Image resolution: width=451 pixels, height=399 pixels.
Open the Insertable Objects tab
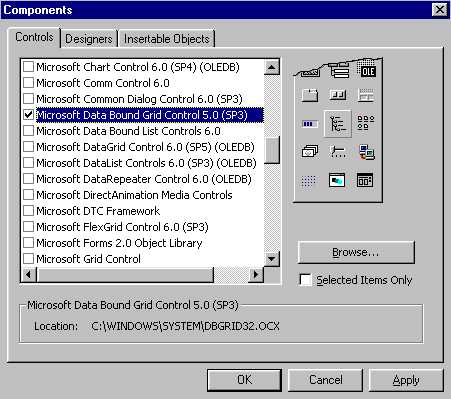coord(167,39)
